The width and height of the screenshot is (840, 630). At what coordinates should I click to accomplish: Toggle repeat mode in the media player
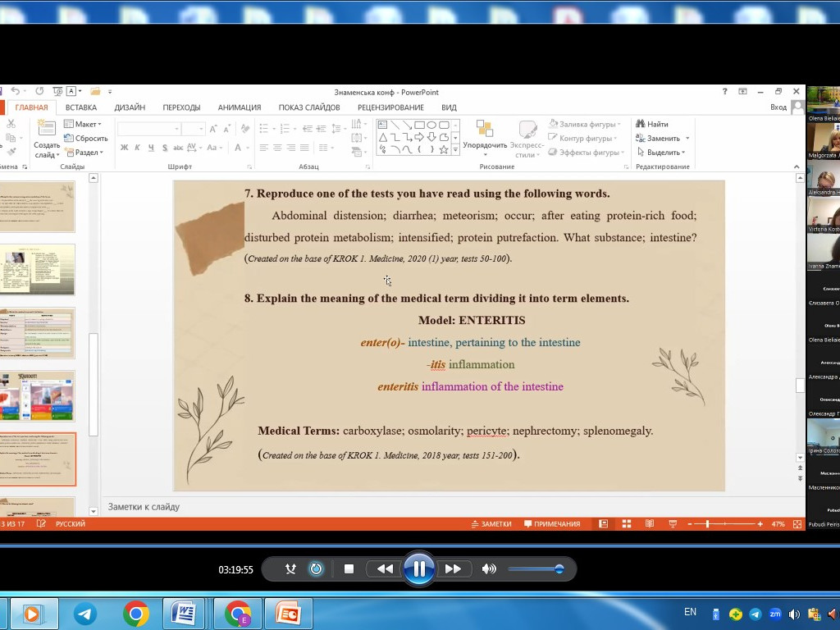click(316, 569)
